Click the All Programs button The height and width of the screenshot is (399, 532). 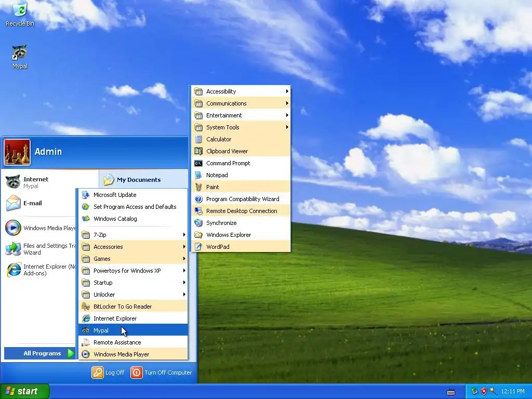pyautogui.click(x=39, y=353)
